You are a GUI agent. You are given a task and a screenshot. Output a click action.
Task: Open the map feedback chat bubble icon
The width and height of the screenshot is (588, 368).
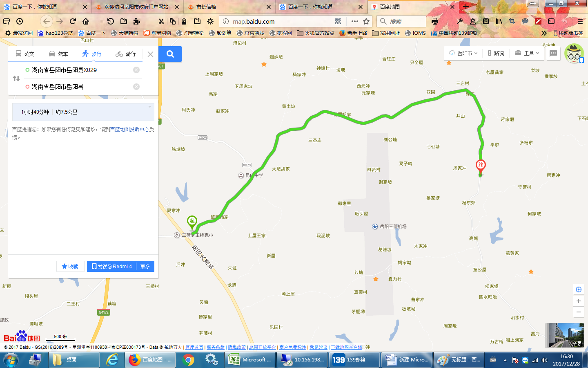point(553,53)
